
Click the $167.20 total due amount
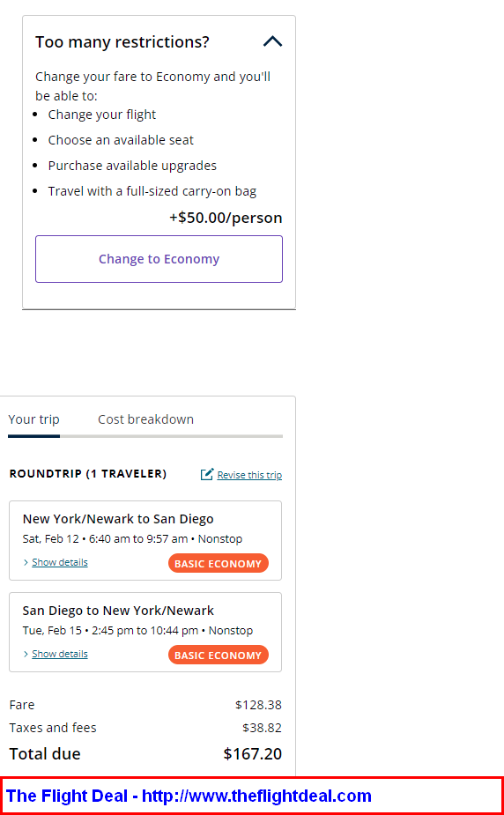pyautogui.click(x=253, y=753)
